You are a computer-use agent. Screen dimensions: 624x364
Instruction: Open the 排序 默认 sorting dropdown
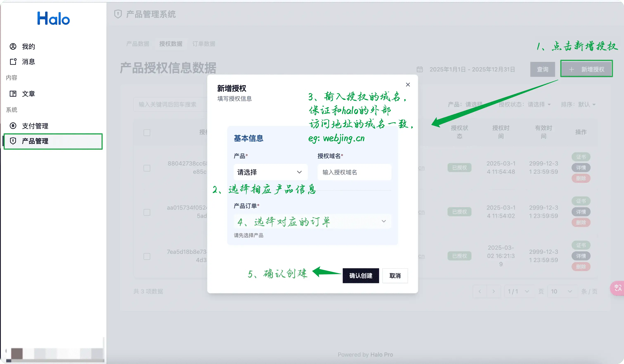pyautogui.click(x=579, y=104)
